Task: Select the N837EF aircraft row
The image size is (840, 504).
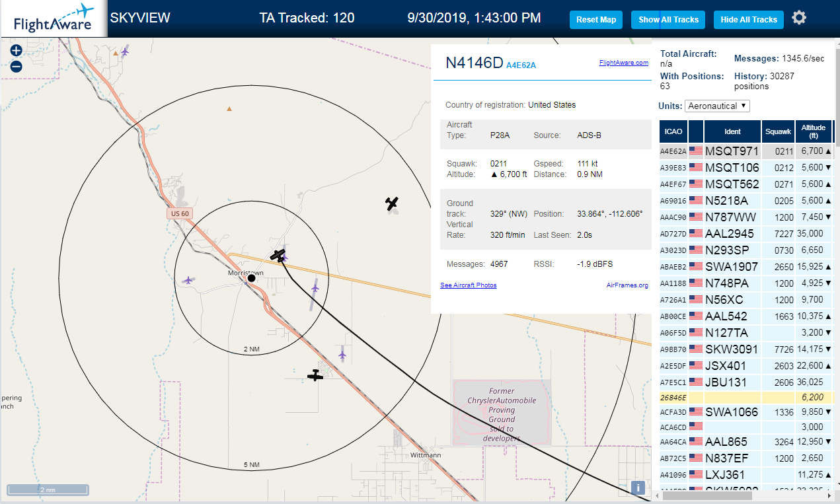Action: 746,458
